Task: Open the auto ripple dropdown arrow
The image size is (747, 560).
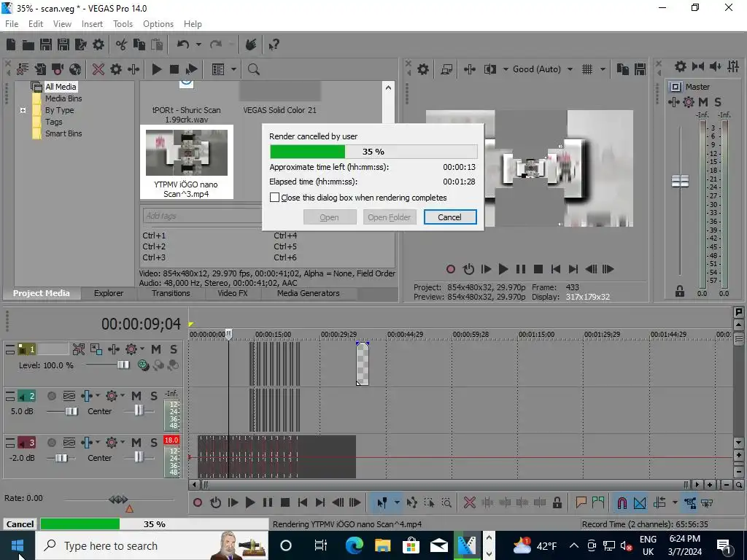Action: pos(675,502)
